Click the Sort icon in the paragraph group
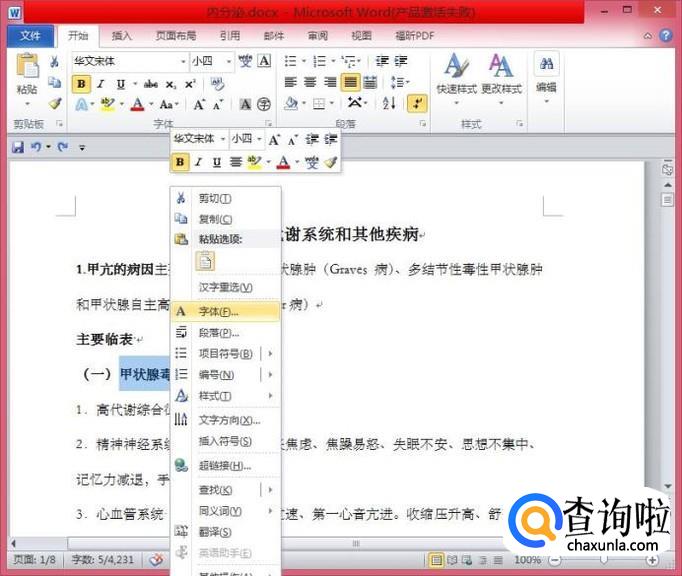Image resolution: width=682 pixels, height=576 pixels. click(x=389, y=103)
